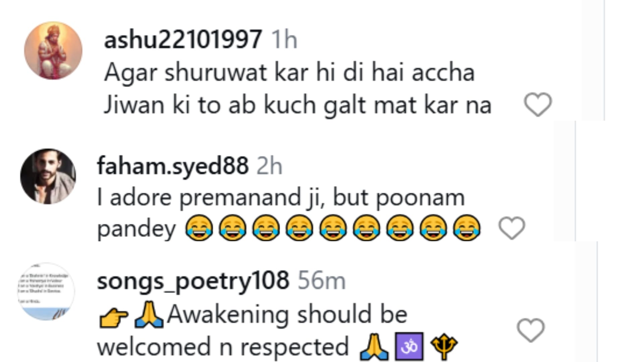
Task: Click the first laughing-crying emoji after pandey
Action: tap(199, 228)
